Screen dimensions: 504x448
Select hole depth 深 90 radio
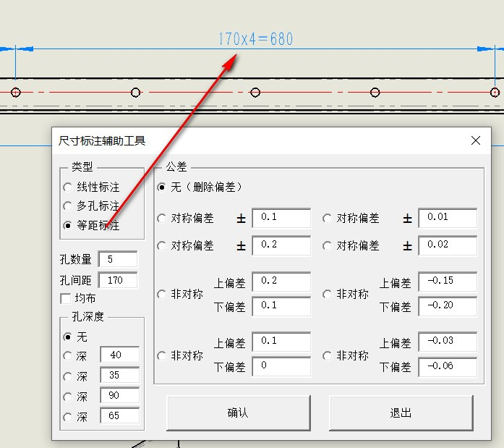(67, 397)
